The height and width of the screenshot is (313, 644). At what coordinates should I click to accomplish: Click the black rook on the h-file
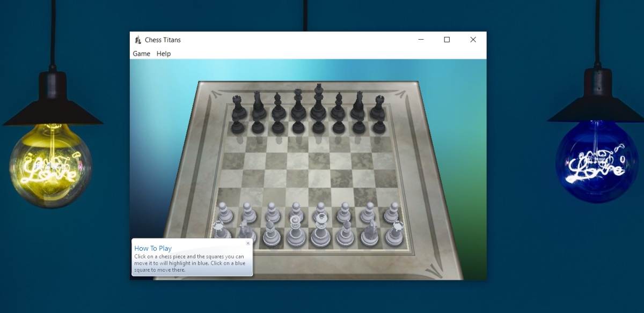pos(377,108)
